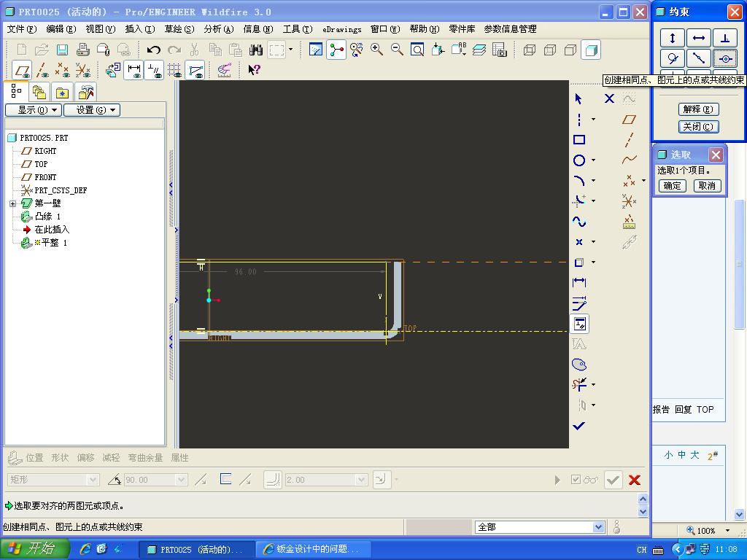Toggle sketch grid display

click(x=174, y=70)
